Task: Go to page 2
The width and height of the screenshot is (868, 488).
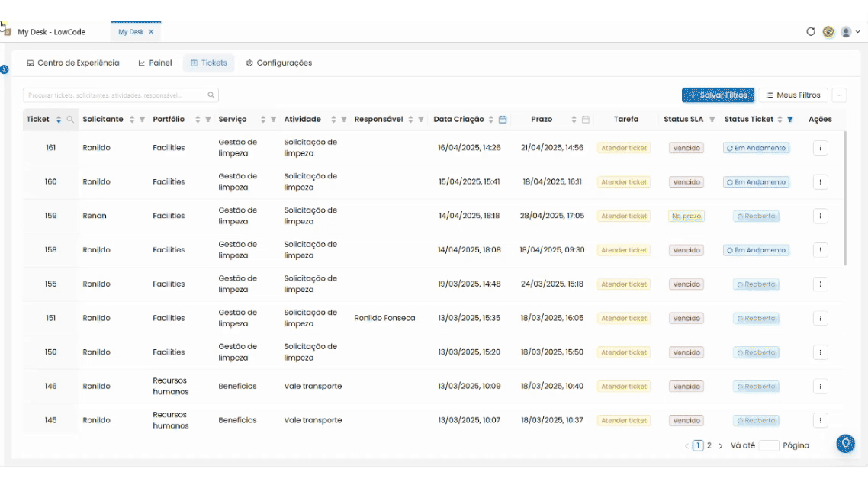Action: [x=709, y=445]
